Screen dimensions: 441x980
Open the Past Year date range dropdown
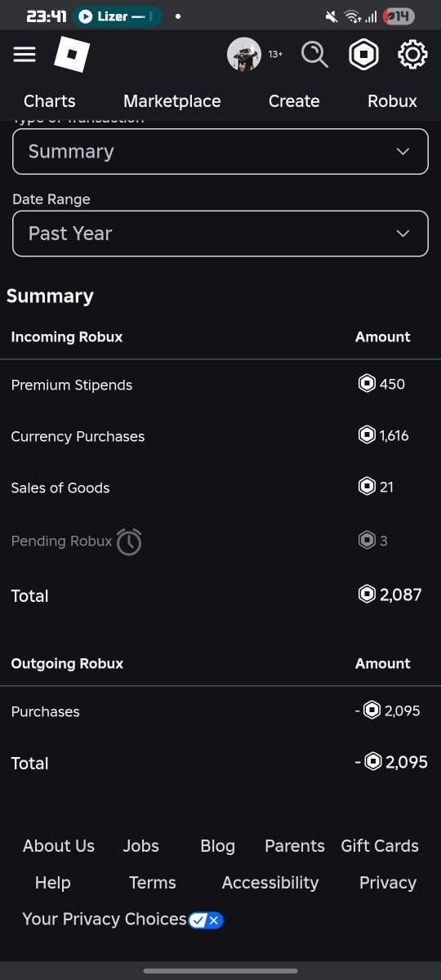click(220, 234)
